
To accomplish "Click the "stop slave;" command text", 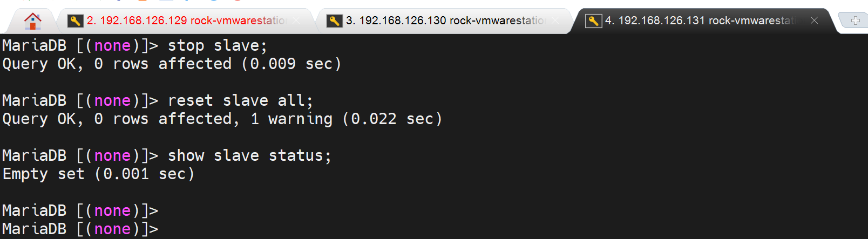I will [x=217, y=46].
